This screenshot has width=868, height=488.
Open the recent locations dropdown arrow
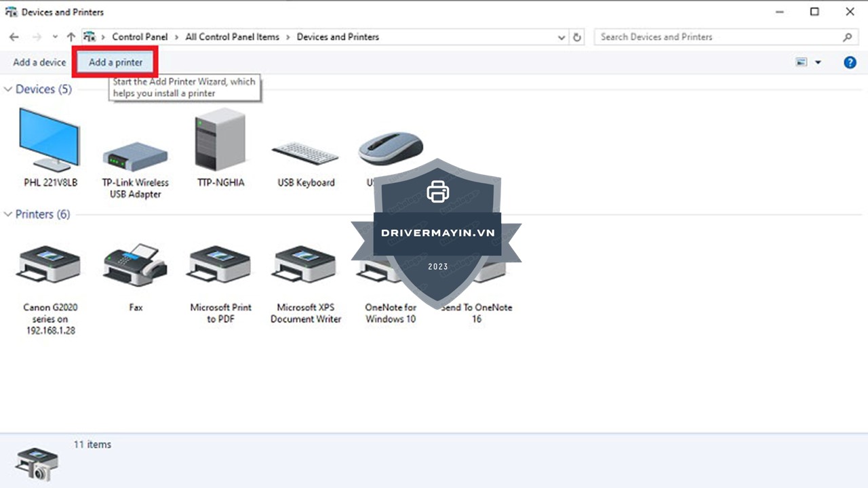55,37
